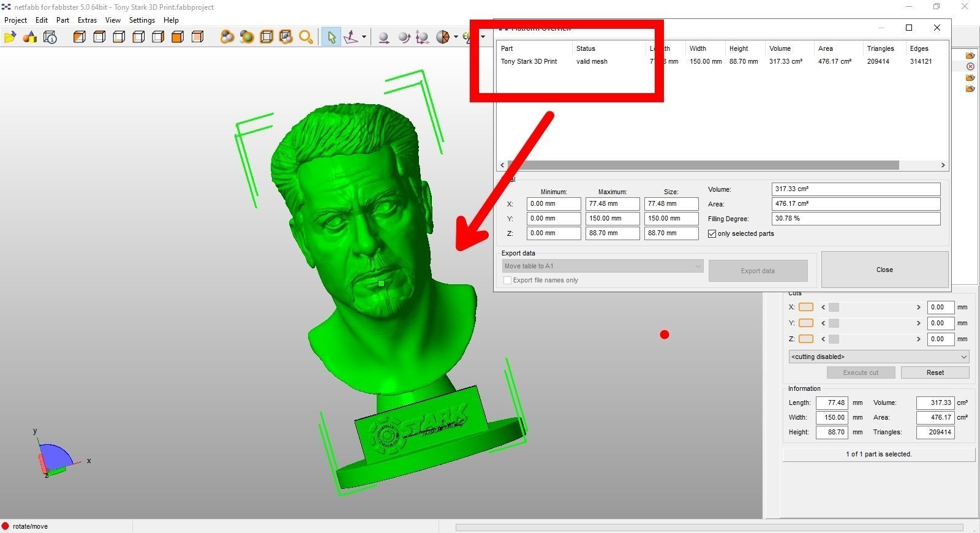The image size is (980, 533).
Task: Open the Edit menu
Action: coord(42,20)
